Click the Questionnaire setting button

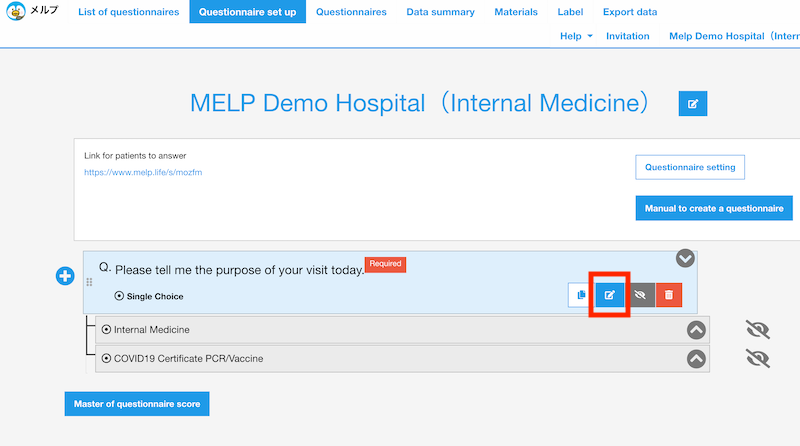[690, 167]
